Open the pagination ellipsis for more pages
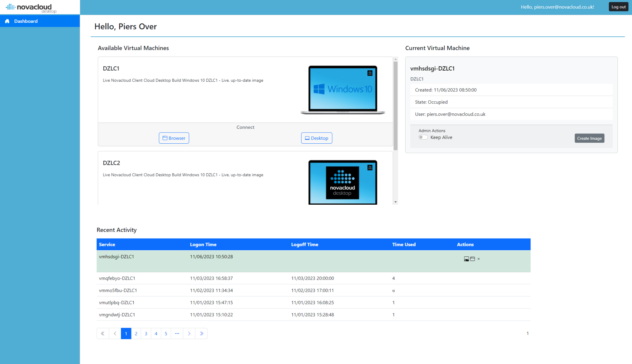Image resolution: width=632 pixels, height=364 pixels. coord(177,333)
